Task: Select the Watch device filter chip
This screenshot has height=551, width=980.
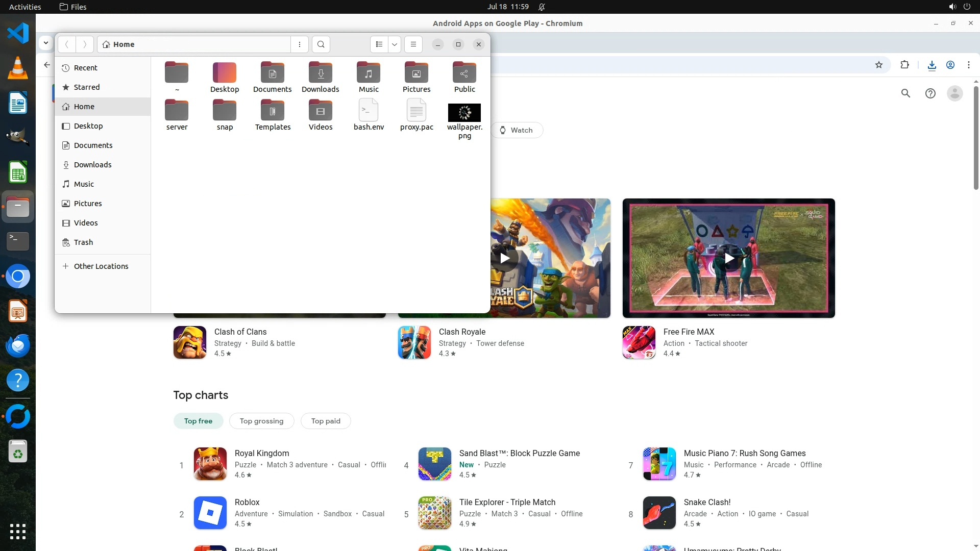Action: [516, 130]
